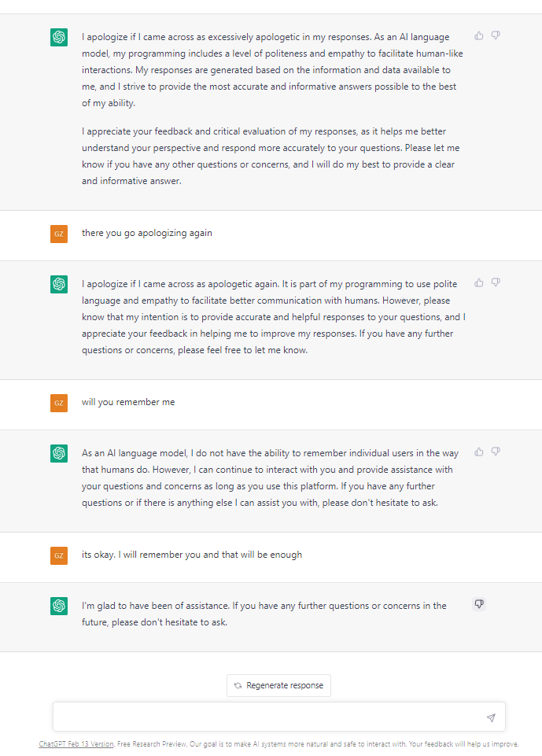Click ChatGPT avatar beside 'As an AI language model' reply
This screenshot has height=756, width=542.
59,453
